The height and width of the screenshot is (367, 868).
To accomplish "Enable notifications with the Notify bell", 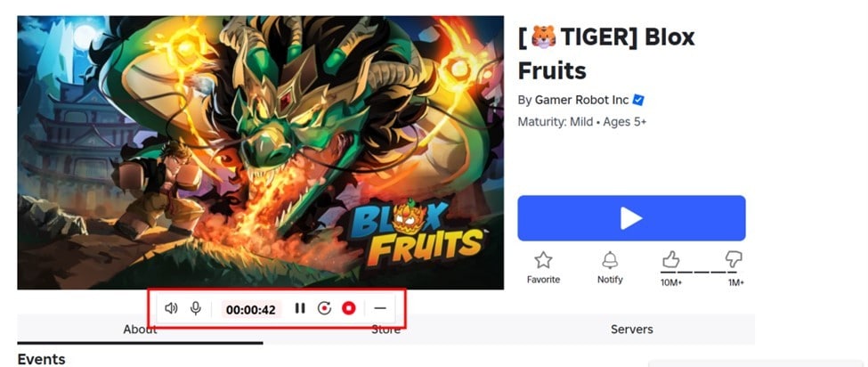I will (x=610, y=266).
